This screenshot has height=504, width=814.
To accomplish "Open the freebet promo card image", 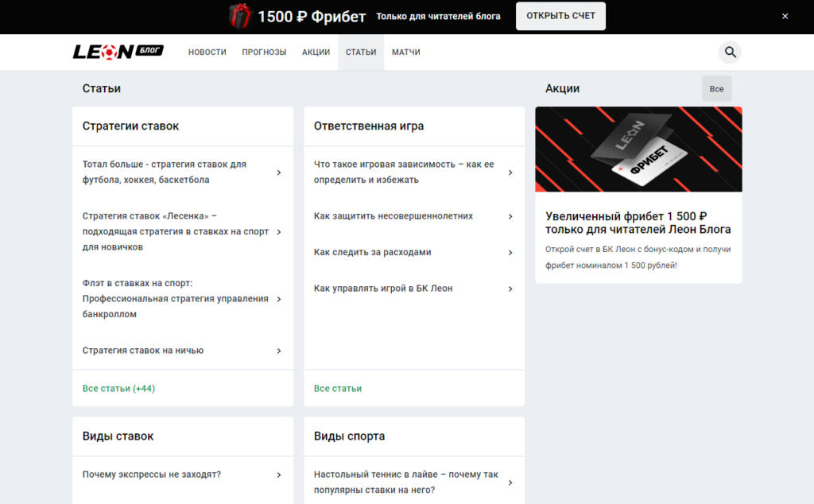I will tap(638, 149).
